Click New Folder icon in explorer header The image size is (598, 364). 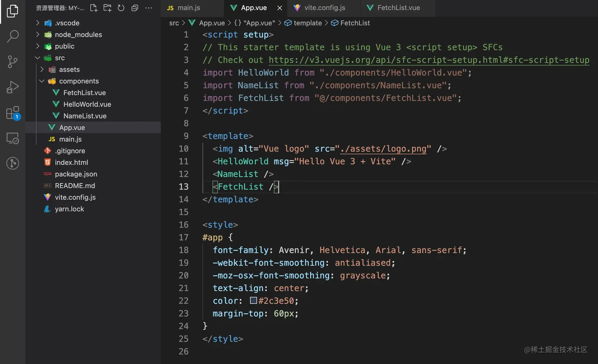pos(107,8)
